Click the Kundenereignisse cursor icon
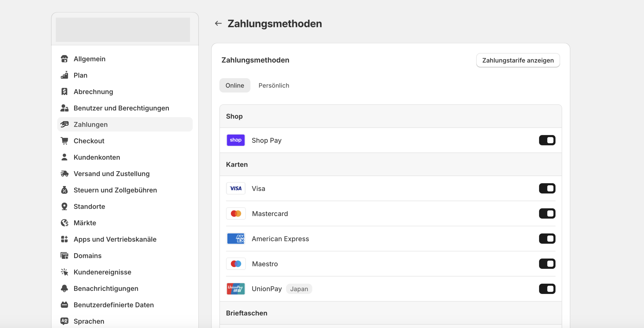 (64, 272)
